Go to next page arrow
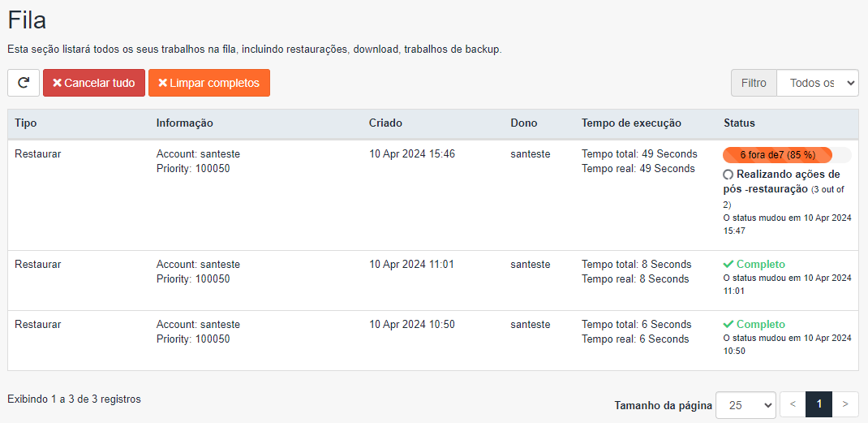This screenshot has height=423, width=868. point(845,404)
